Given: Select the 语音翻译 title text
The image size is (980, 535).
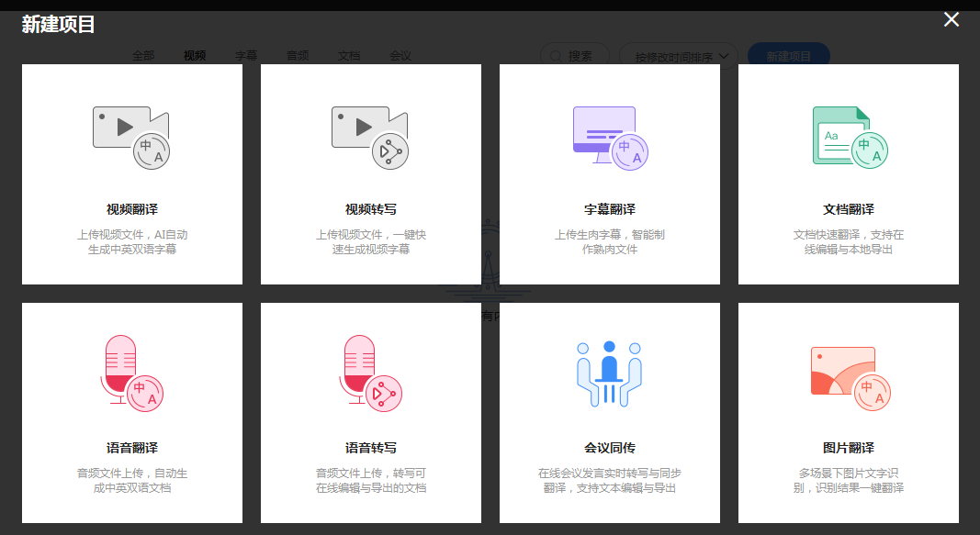Looking at the screenshot, I should pos(132,448).
